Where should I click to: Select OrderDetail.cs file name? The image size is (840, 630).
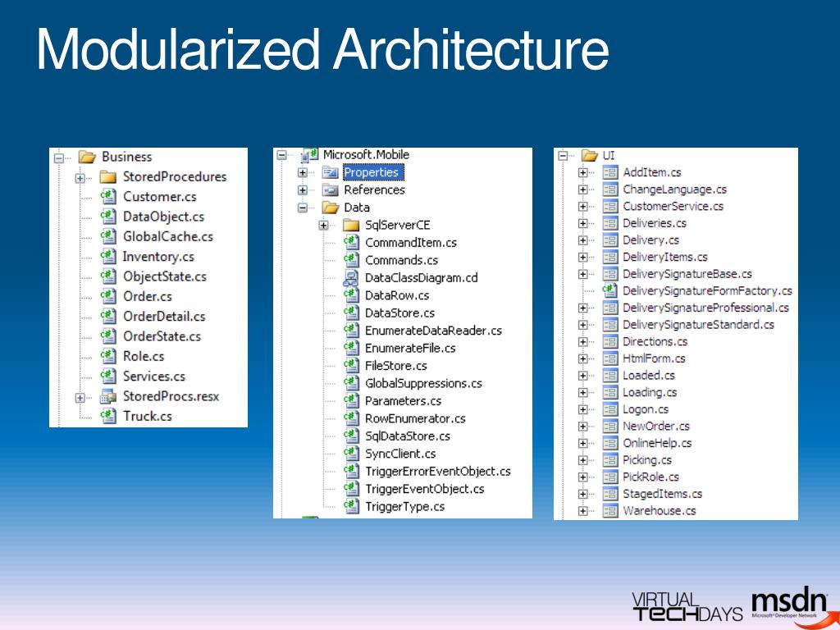tap(164, 317)
